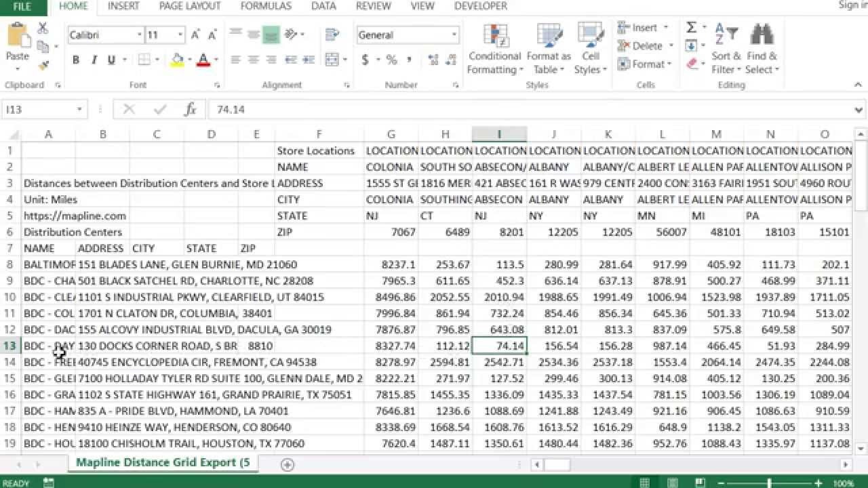The height and width of the screenshot is (488, 868).
Task: Switch to the DEVELOPER tab
Action: tap(481, 6)
